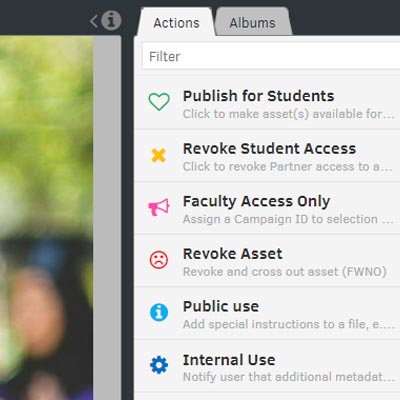Switch to the Albums tab
The width and height of the screenshot is (400, 400).
[x=253, y=23]
